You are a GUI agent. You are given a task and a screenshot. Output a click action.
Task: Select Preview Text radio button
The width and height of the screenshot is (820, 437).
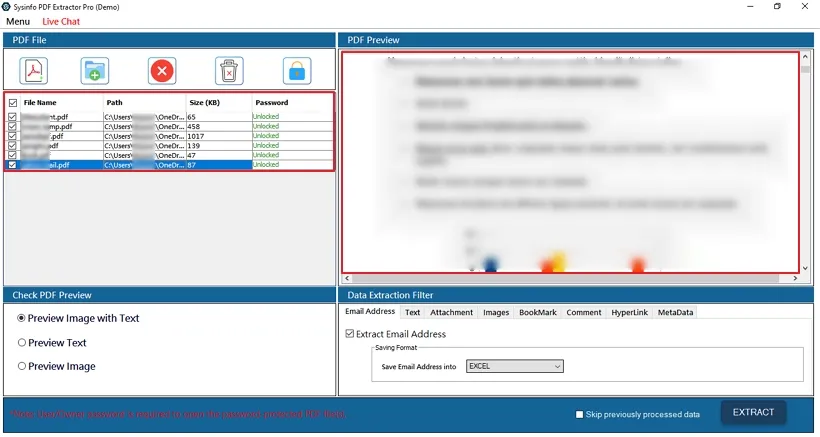[x=21, y=342]
